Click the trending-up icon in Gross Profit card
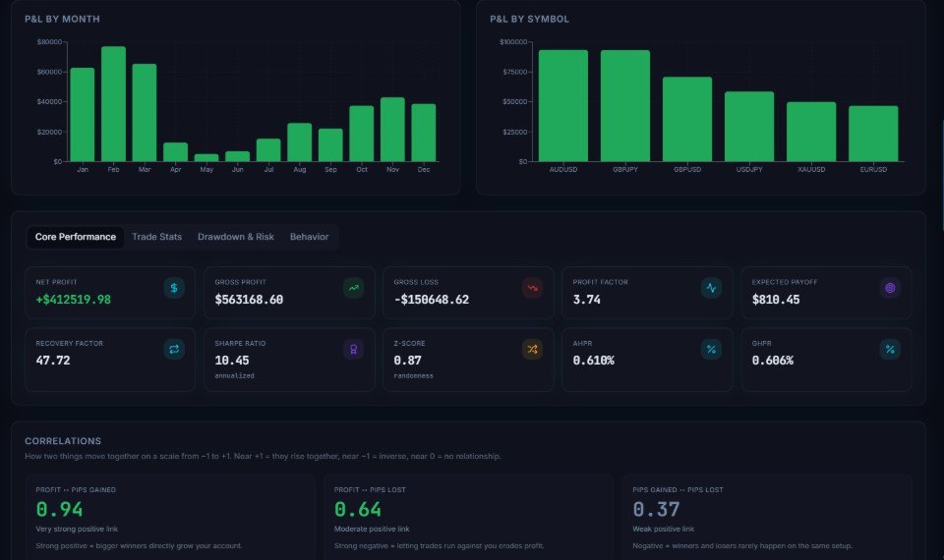 tap(353, 288)
